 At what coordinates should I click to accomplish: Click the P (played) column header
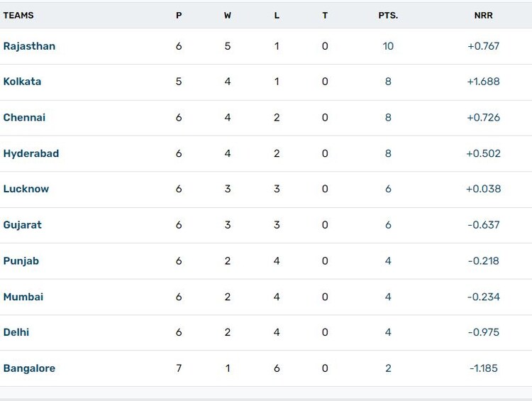(x=179, y=15)
